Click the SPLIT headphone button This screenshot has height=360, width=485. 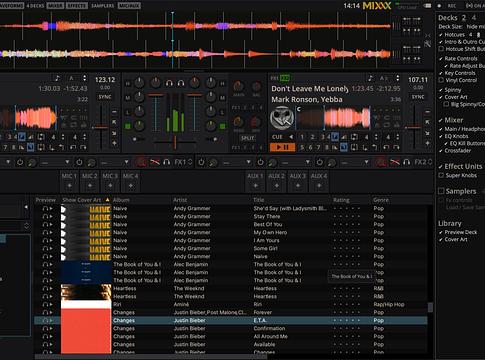247,138
